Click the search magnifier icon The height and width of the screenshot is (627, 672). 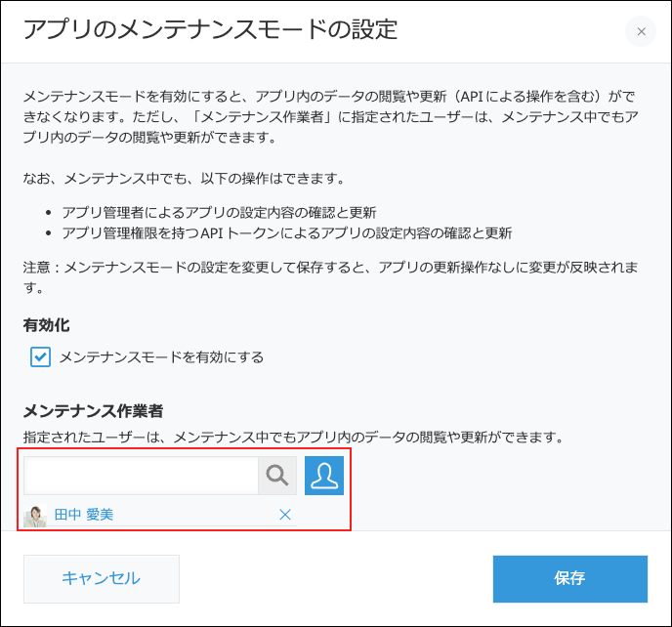click(277, 476)
